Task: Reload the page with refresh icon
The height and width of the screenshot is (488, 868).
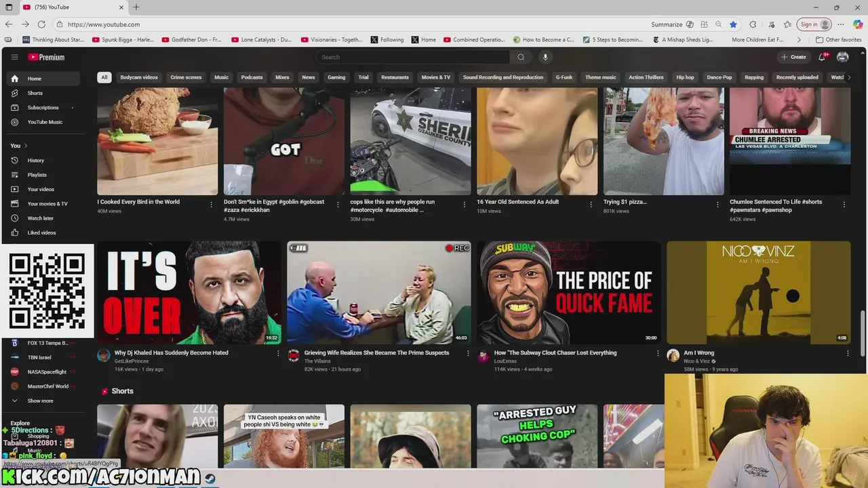Action: (42, 24)
